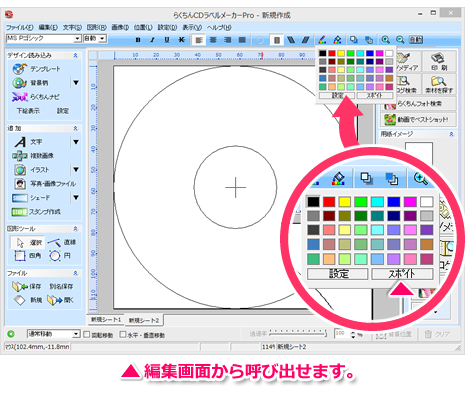The image size is (465, 398).
Task: Click 自動 auto zoom toolbar button
Action: point(416,40)
